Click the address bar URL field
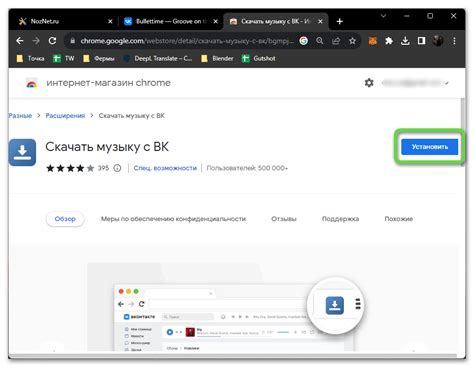Image resolution: width=474 pixels, height=367 pixels. tap(187, 41)
